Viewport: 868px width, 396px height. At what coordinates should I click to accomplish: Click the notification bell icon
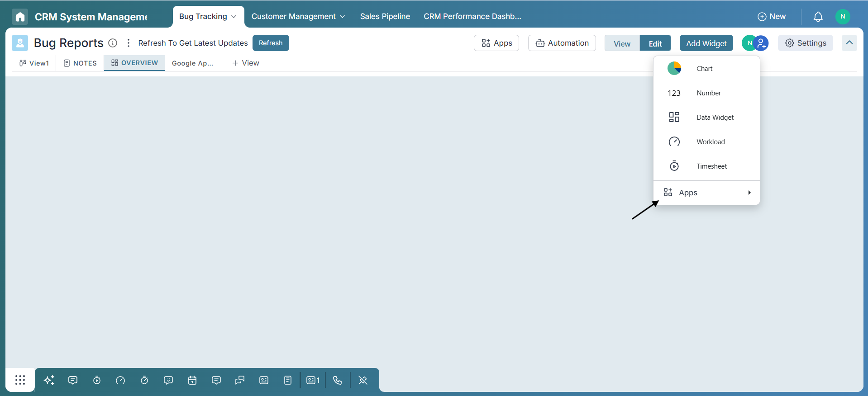[x=818, y=17]
